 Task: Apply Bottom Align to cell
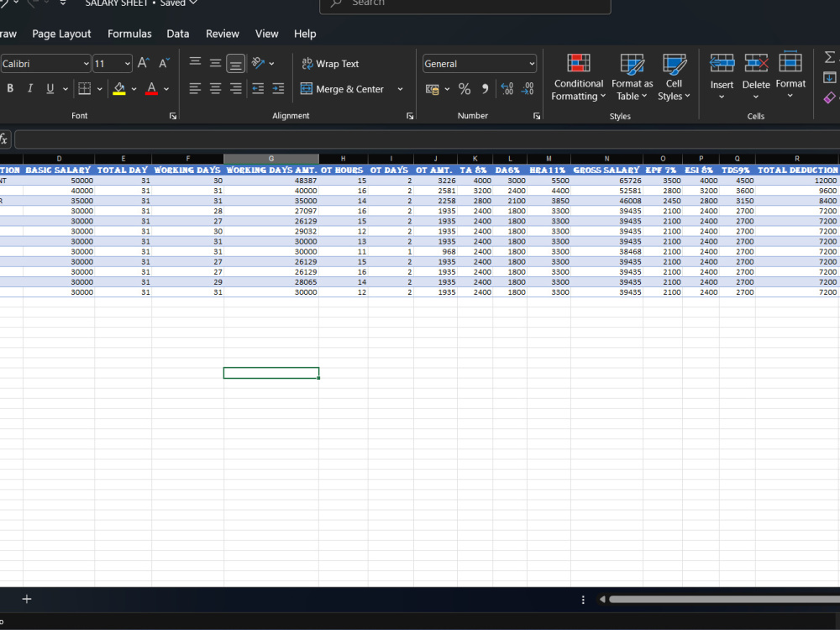tap(235, 63)
